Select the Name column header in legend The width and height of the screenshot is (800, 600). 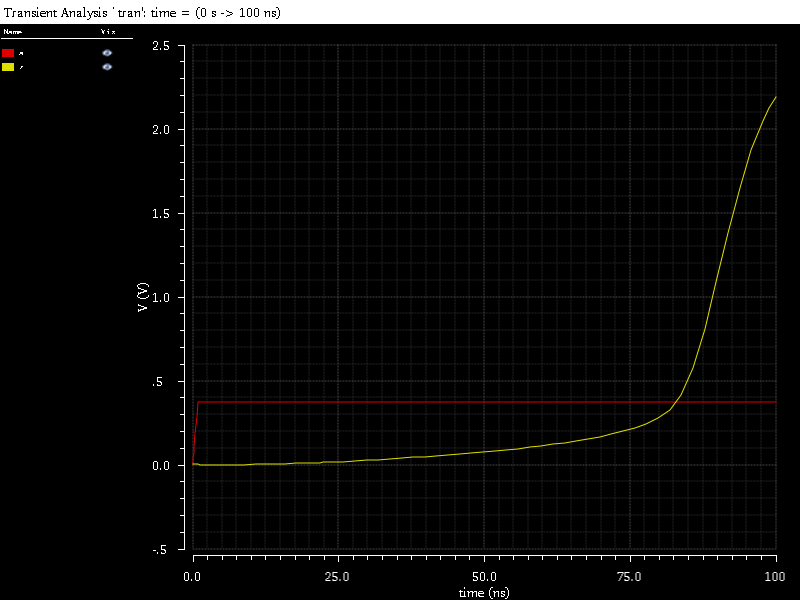coord(11,32)
